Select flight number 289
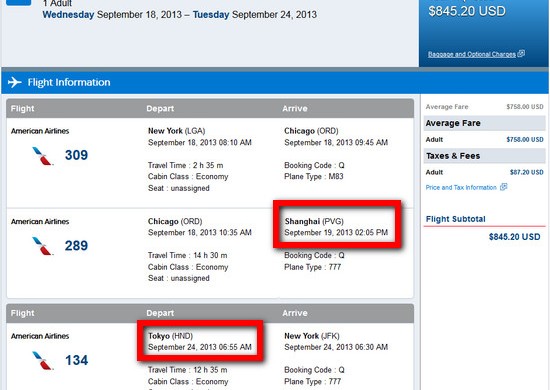Viewport: 550px width, 390px height. pos(76,246)
